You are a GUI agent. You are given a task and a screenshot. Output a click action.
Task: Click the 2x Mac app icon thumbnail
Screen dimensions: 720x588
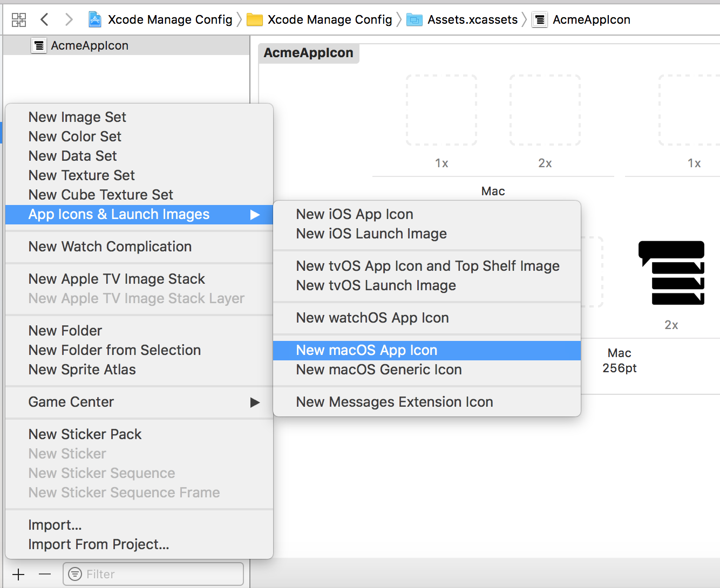pyautogui.click(x=671, y=273)
